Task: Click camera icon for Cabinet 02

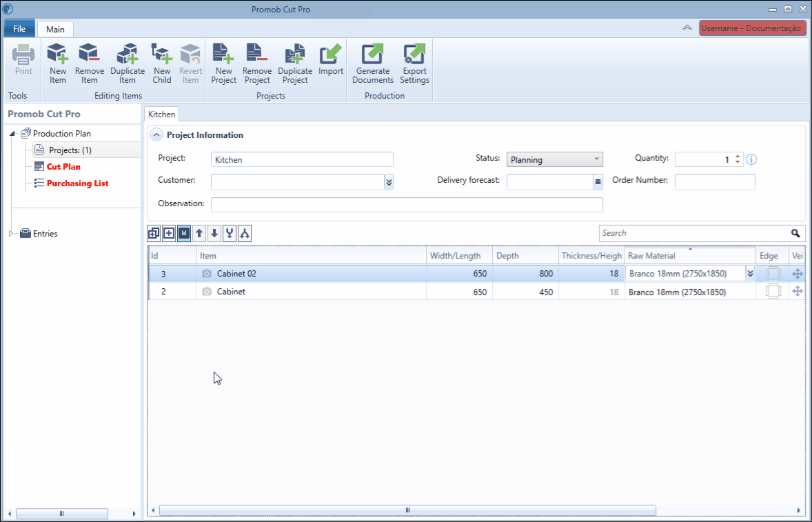Action: (207, 274)
